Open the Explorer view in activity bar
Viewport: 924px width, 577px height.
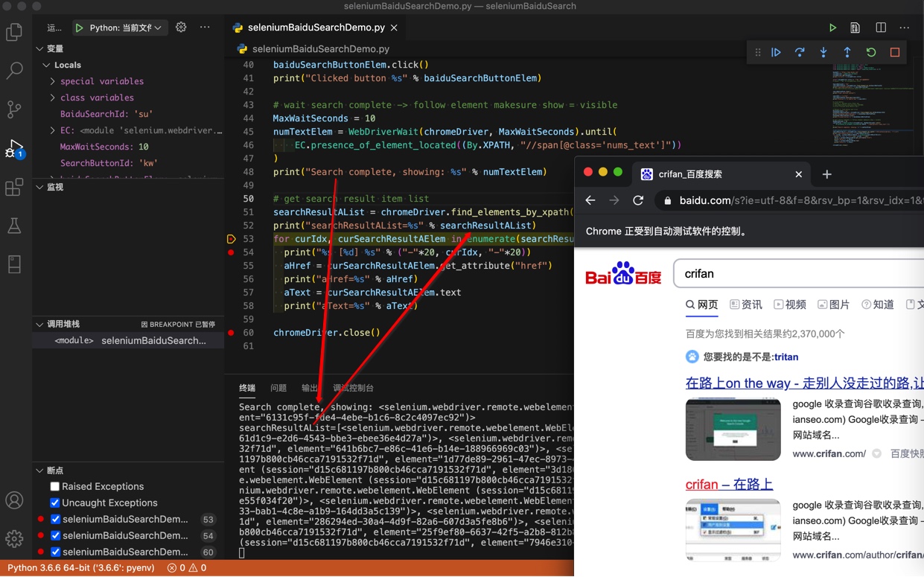pyautogui.click(x=14, y=32)
